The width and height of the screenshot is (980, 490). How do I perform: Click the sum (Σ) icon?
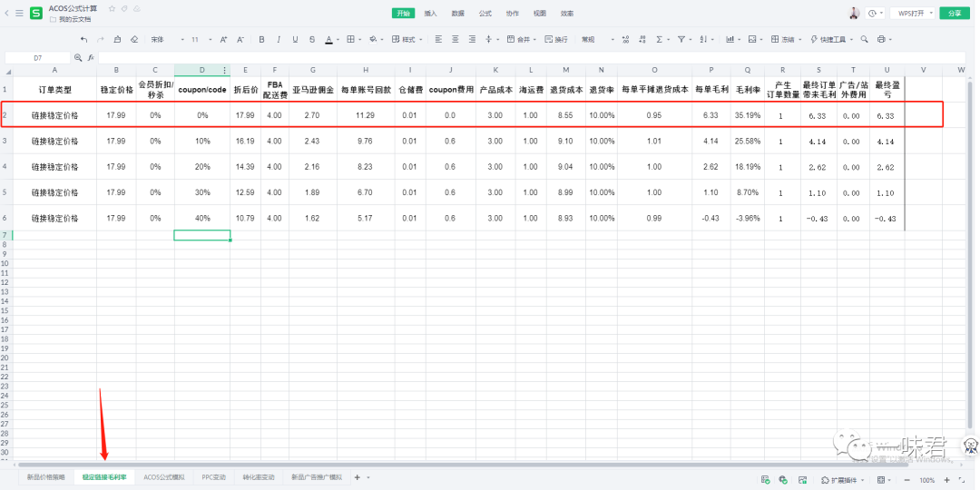click(659, 40)
